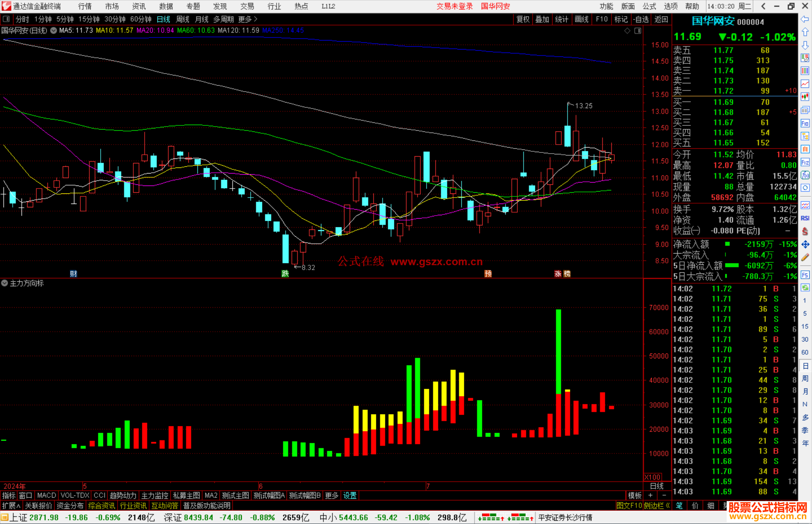Toggle the 主力方向标 indicator circle button
The image size is (812, 524).
5,283
